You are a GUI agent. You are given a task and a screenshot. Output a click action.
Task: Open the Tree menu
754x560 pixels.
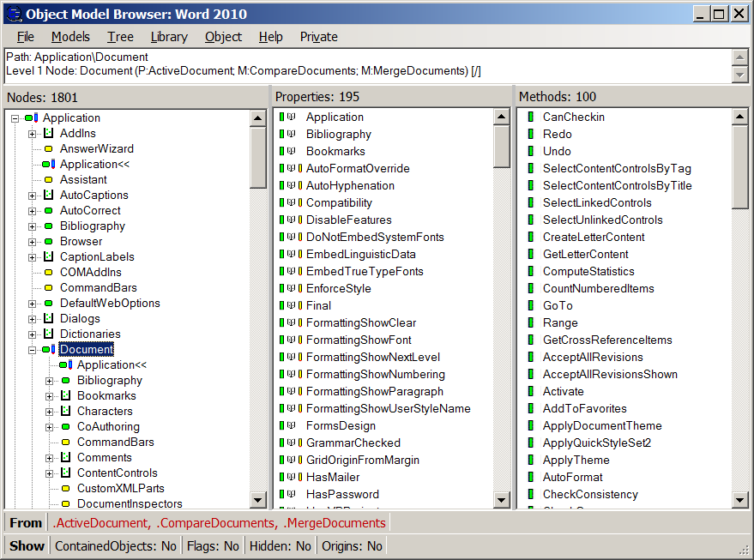coord(120,37)
